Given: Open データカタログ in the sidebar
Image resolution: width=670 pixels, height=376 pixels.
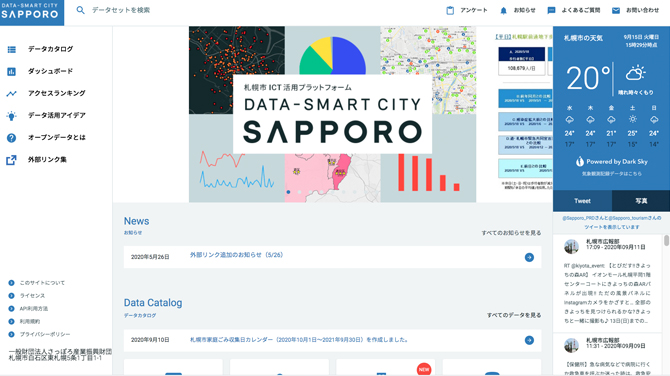Looking at the screenshot, I should 50,49.
